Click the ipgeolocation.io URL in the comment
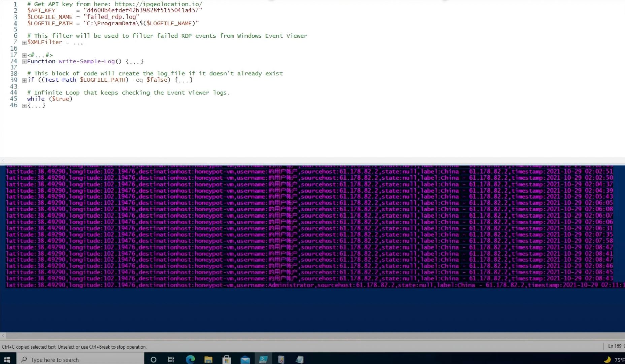Image resolution: width=625 pixels, height=364 pixels. point(158,4)
